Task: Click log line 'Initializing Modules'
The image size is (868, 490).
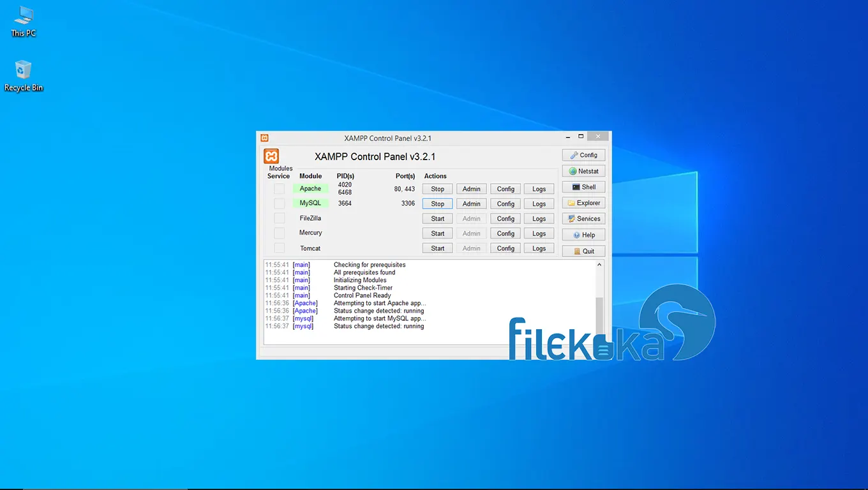Action: coord(360,280)
